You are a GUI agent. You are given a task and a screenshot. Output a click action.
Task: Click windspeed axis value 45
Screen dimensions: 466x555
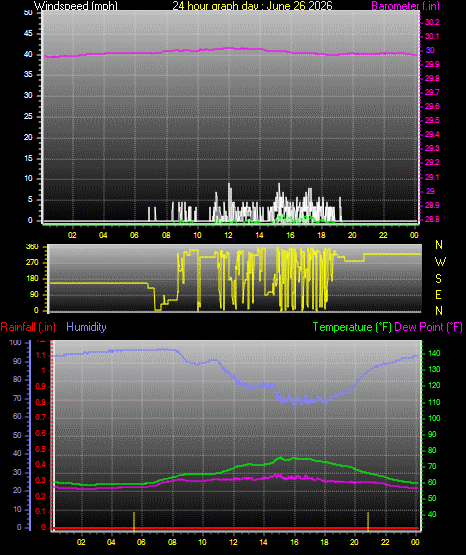(28, 33)
